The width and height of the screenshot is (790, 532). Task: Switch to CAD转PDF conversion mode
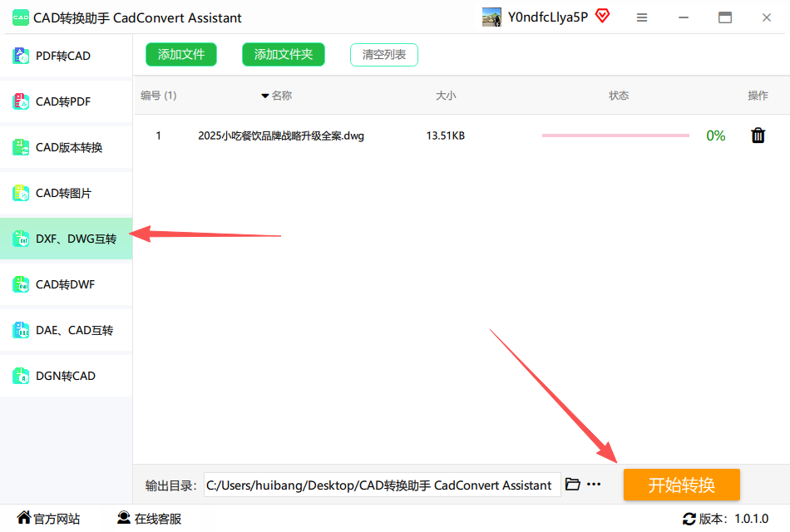click(x=66, y=101)
